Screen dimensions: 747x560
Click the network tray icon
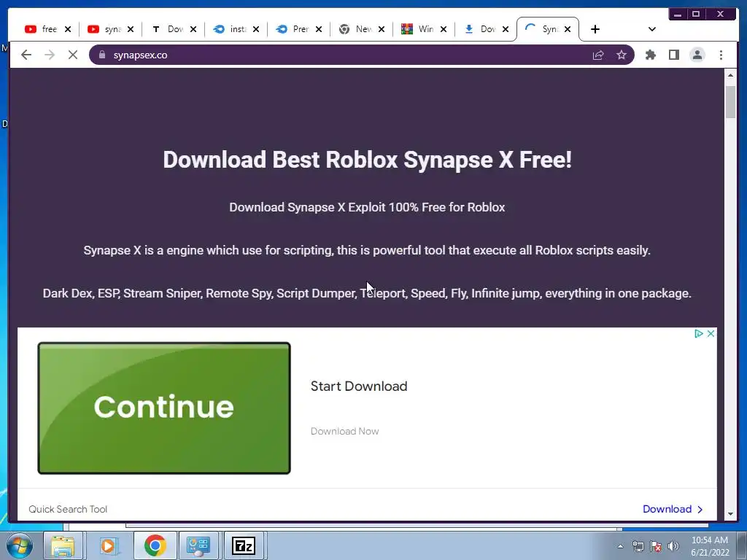[638, 547]
